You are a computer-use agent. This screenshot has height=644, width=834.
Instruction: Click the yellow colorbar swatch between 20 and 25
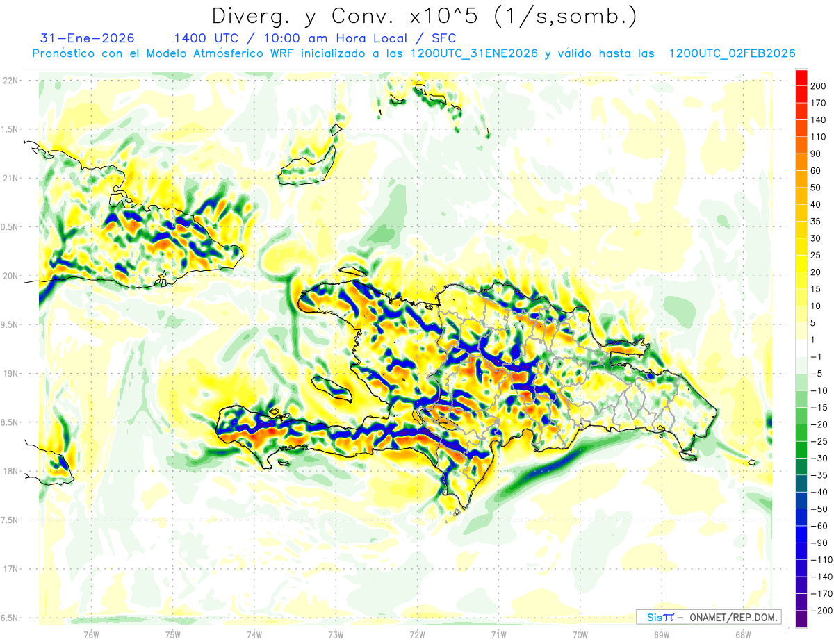tap(801, 263)
